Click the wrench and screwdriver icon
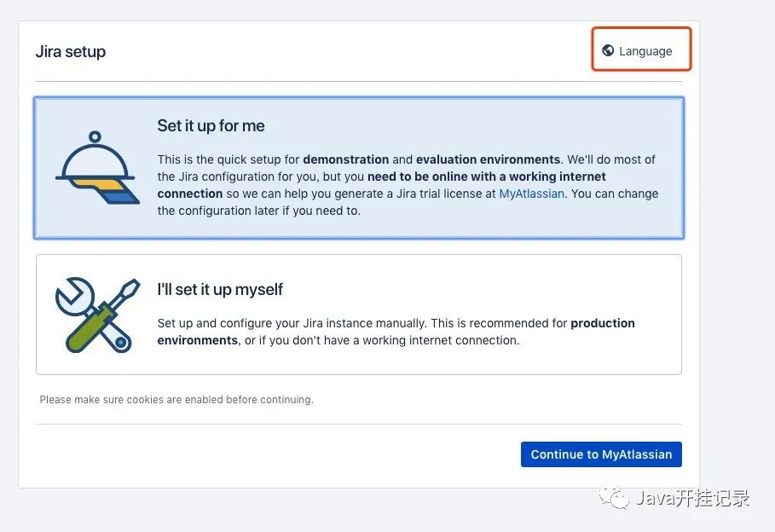The width and height of the screenshot is (775, 532). [x=96, y=315]
